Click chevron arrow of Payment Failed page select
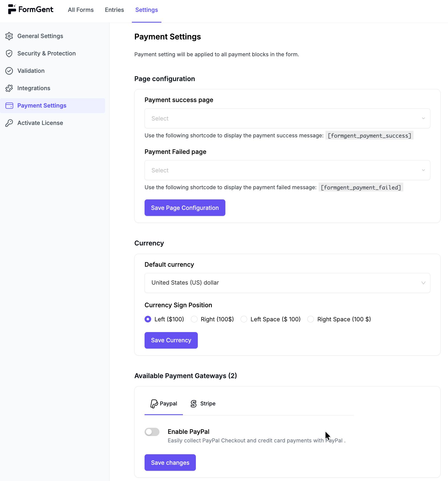This screenshot has width=448, height=481. click(423, 170)
